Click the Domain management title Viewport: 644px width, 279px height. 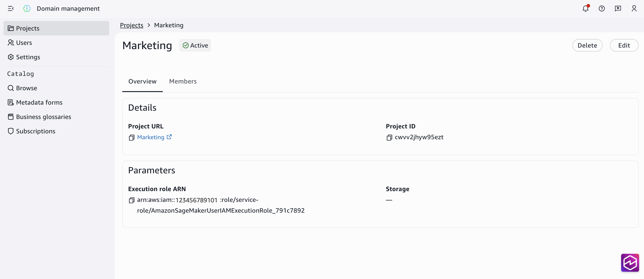(68, 9)
